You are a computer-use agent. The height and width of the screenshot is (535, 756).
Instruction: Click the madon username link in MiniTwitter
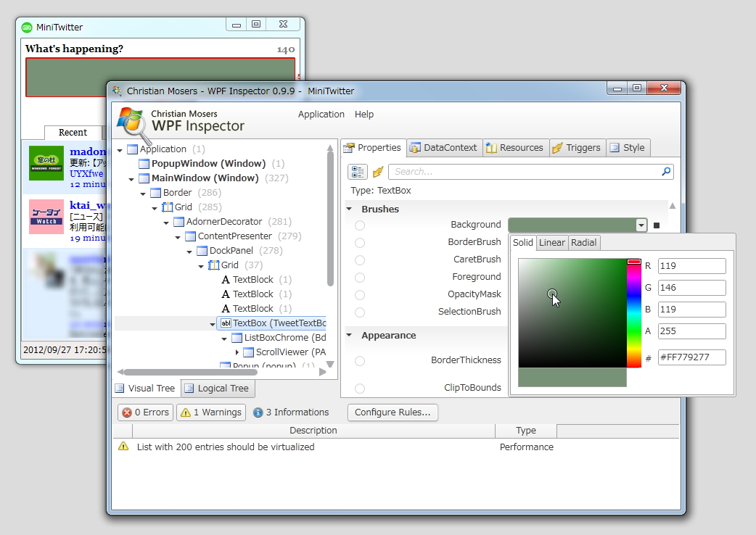tap(87, 152)
